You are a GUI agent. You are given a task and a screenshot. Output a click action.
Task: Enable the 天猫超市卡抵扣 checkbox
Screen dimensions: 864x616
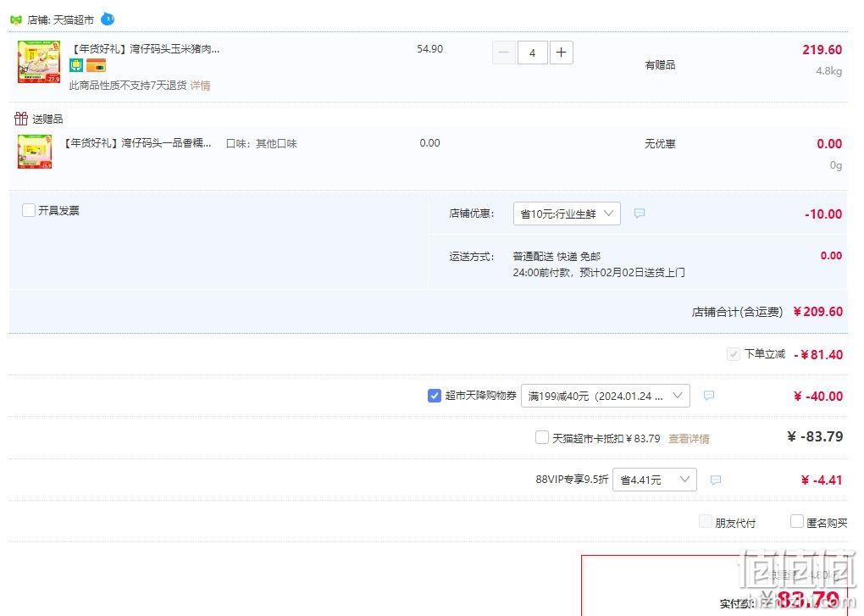[x=542, y=437]
